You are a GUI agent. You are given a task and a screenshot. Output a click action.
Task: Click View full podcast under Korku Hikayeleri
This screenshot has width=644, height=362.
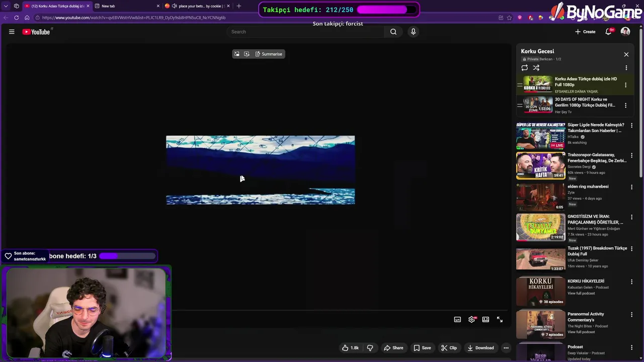pos(581,294)
